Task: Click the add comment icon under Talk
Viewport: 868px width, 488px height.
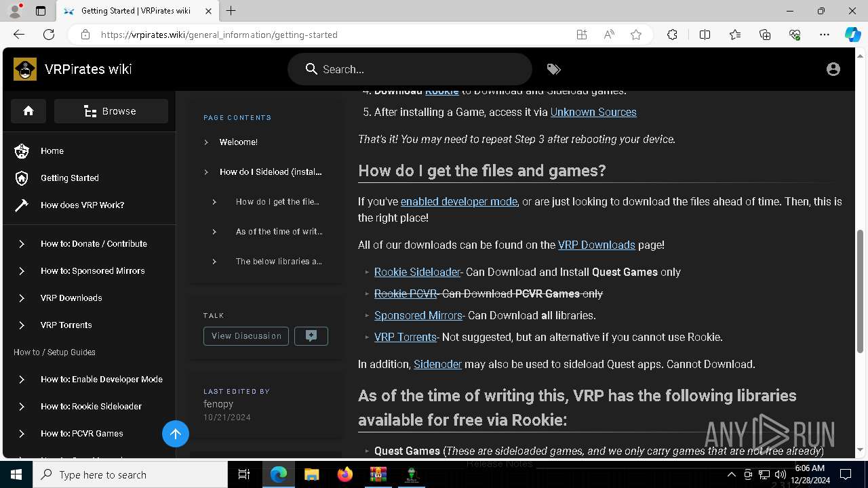Action: point(311,336)
